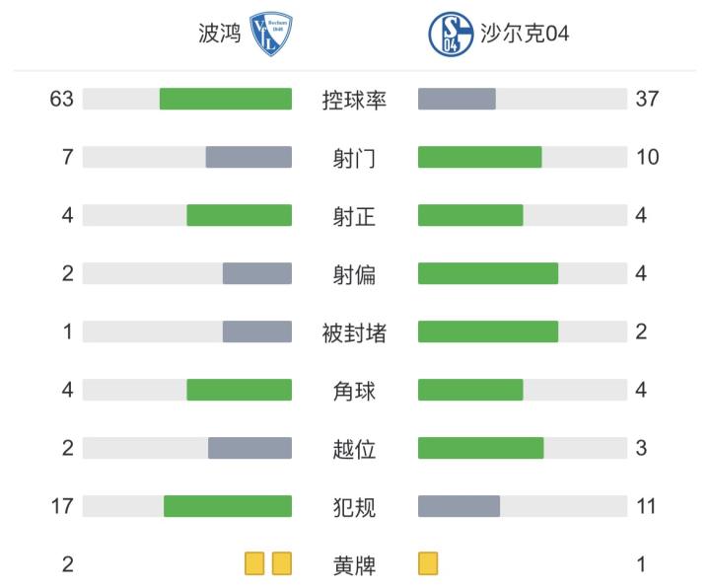Open the 波鸿 team name link
This screenshot has height=588, width=710.
[x=220, y=35]
